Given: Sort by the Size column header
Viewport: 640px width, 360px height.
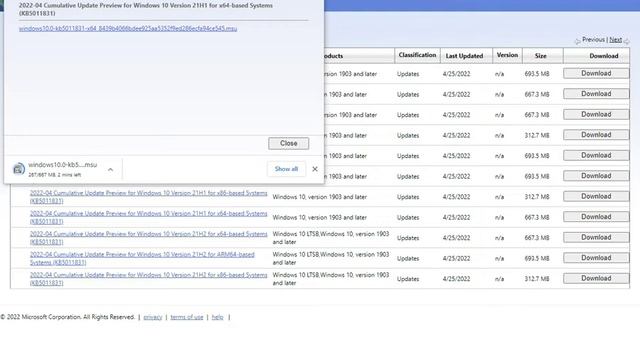Looking at the screenshot, I should 541,56.
